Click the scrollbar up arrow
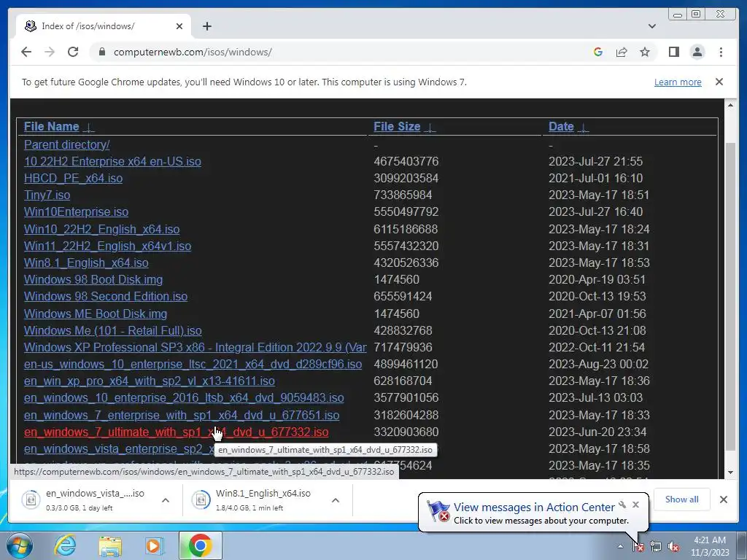The width and height of the screenshot is (747, 560). click(730, 105)
